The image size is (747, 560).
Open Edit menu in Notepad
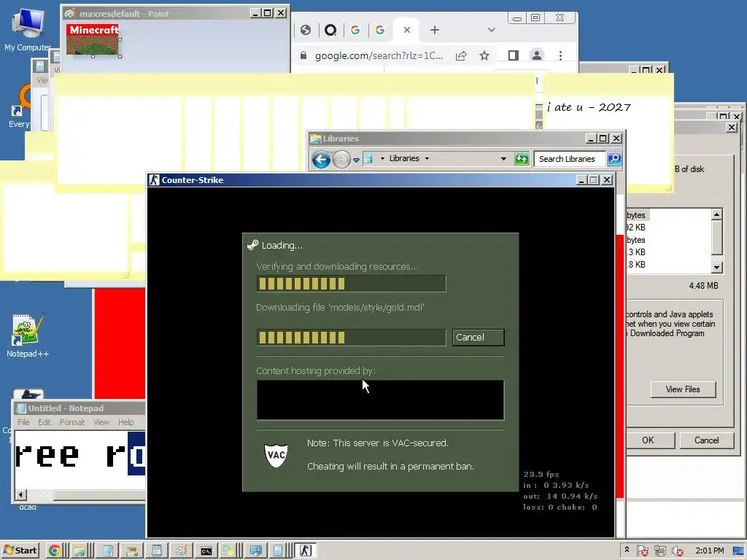point(44,422)
